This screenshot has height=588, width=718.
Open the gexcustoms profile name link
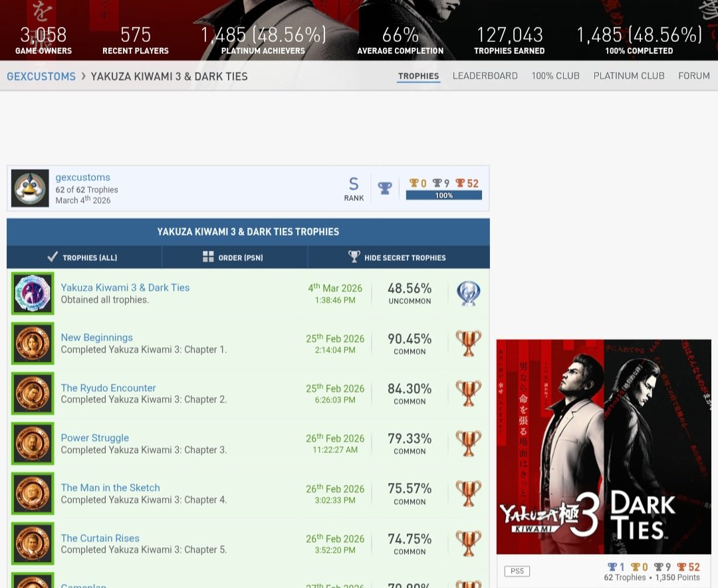click(83, 178)
